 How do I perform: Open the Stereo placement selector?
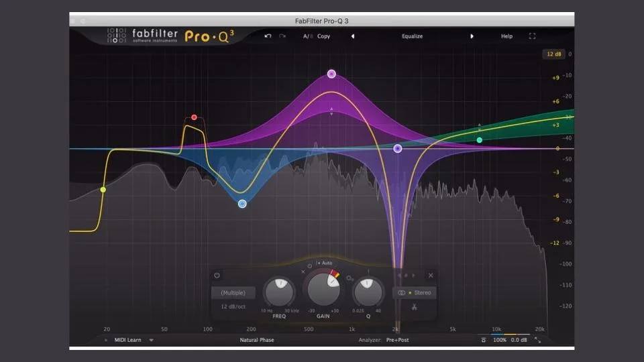click(415, 293)
